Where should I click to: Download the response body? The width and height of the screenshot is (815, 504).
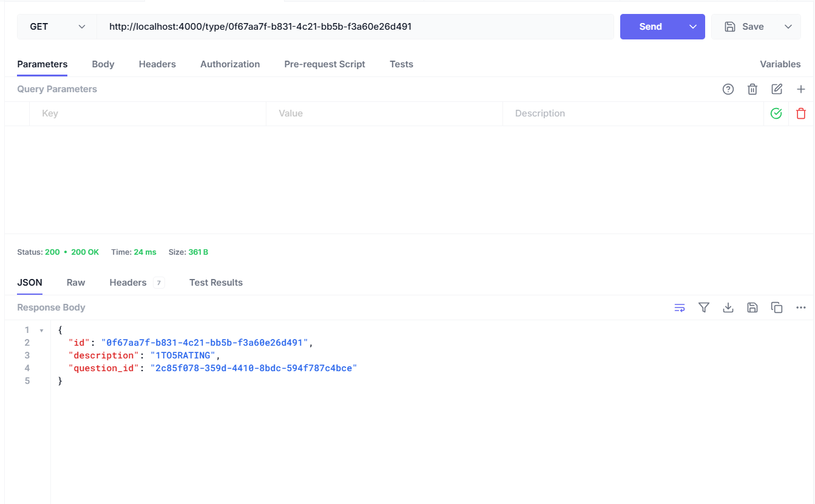pyautogui.click(x=728, y=307)
